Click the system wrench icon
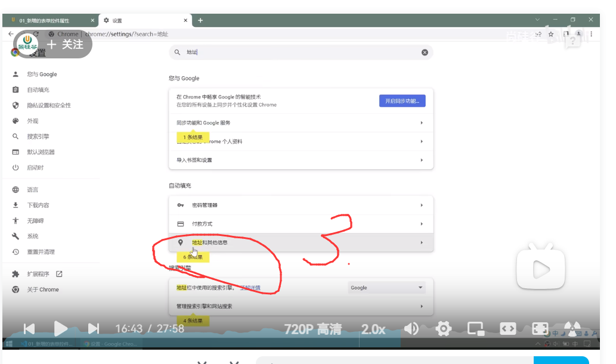Image resolution: width=616 pixels, height=364 pixels. (16, 236)
